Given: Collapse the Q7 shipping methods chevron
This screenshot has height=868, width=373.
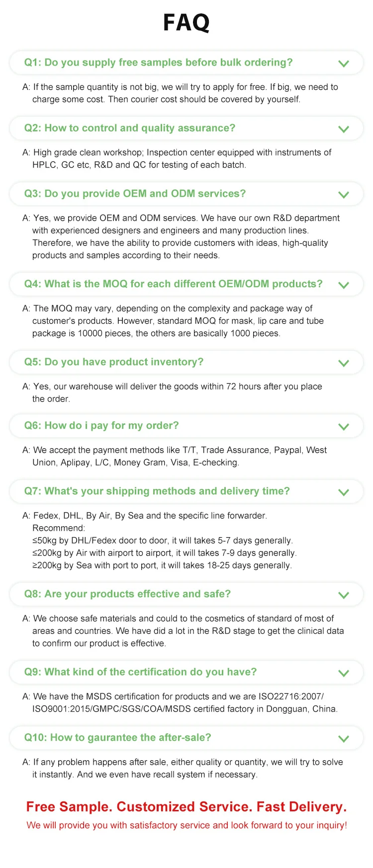Looking at the screenshot, I should 343,492.
